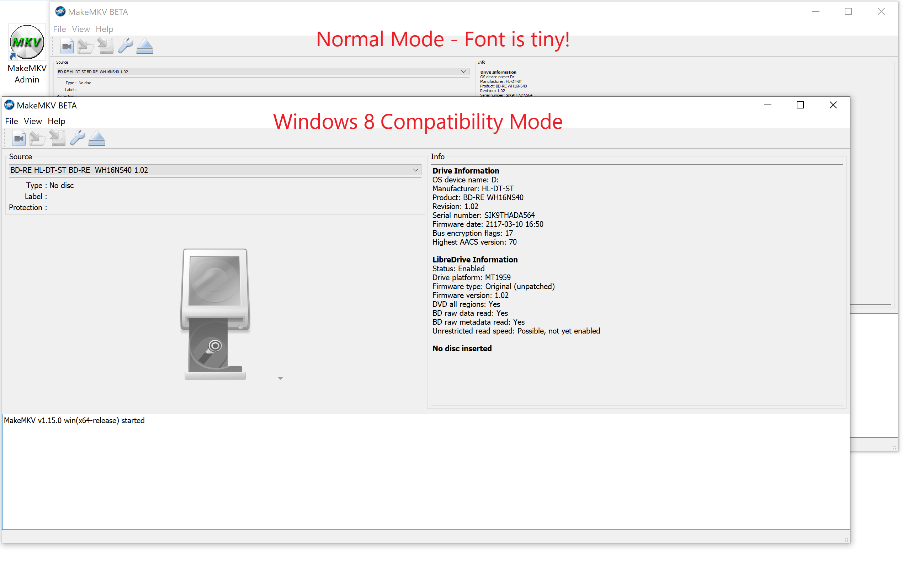Click 'Highest AACS version: 70' line

(474, 242)
